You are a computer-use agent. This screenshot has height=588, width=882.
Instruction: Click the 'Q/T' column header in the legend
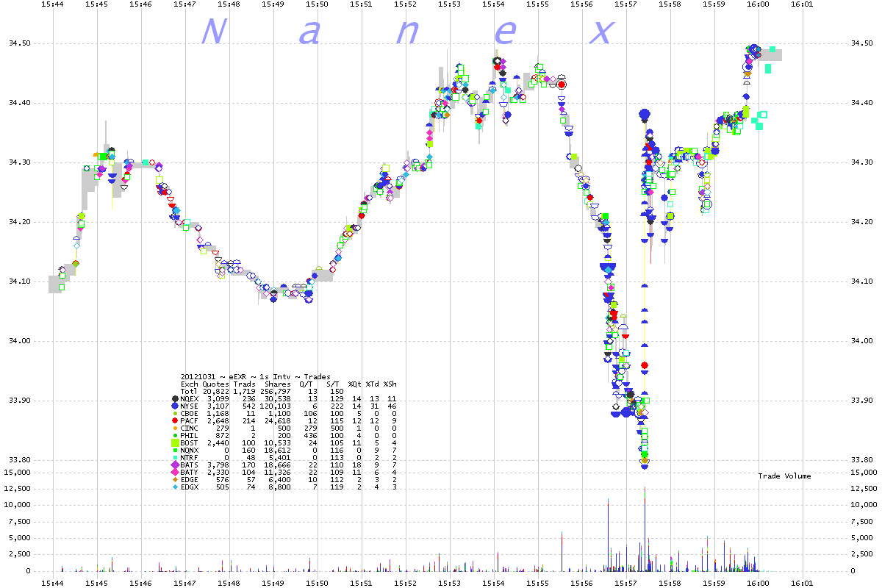pyautogui.click(x=306, y=384)
